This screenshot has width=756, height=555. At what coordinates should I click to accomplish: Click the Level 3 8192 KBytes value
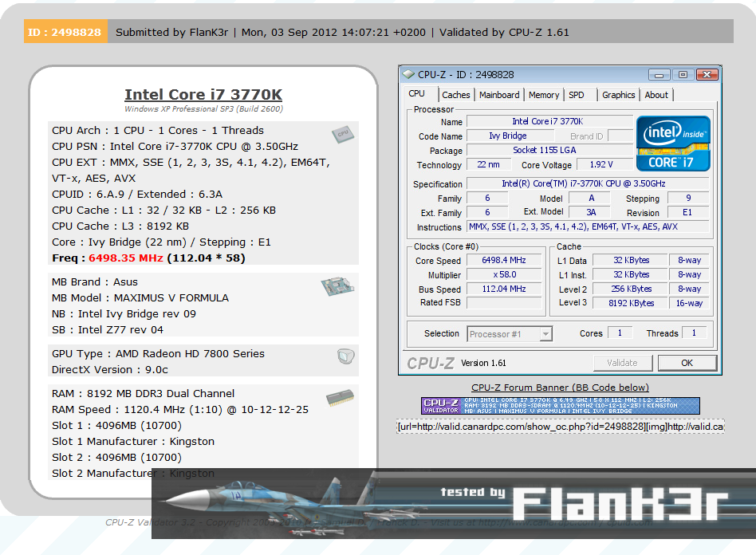[630, 303]
